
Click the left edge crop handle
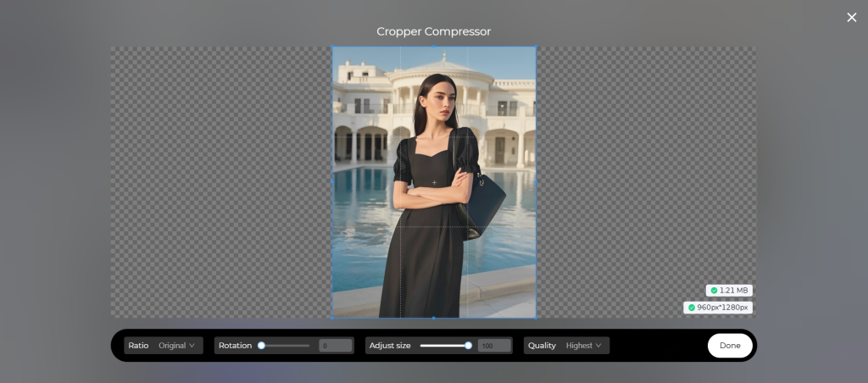[x=332, y=182]
